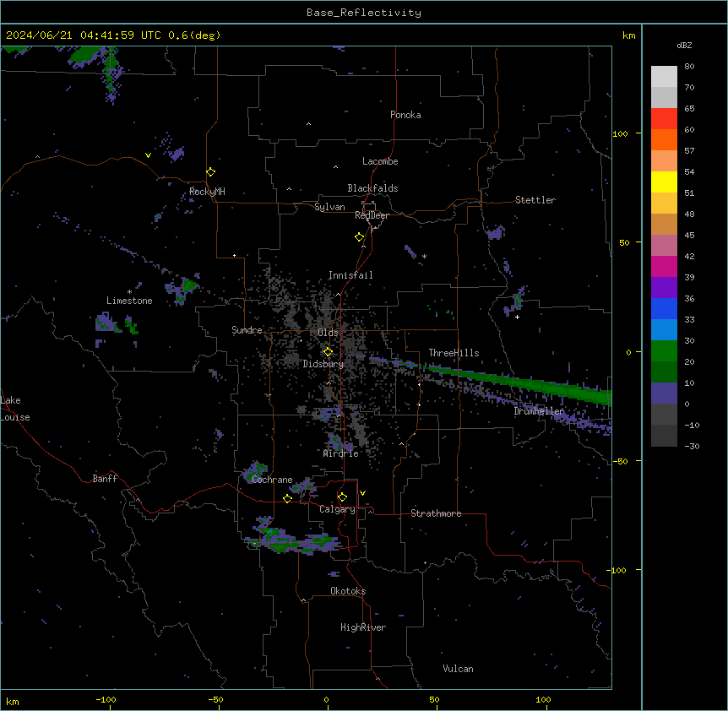Select the green 20–30 dBZ legend swatch

pos(664,351)
